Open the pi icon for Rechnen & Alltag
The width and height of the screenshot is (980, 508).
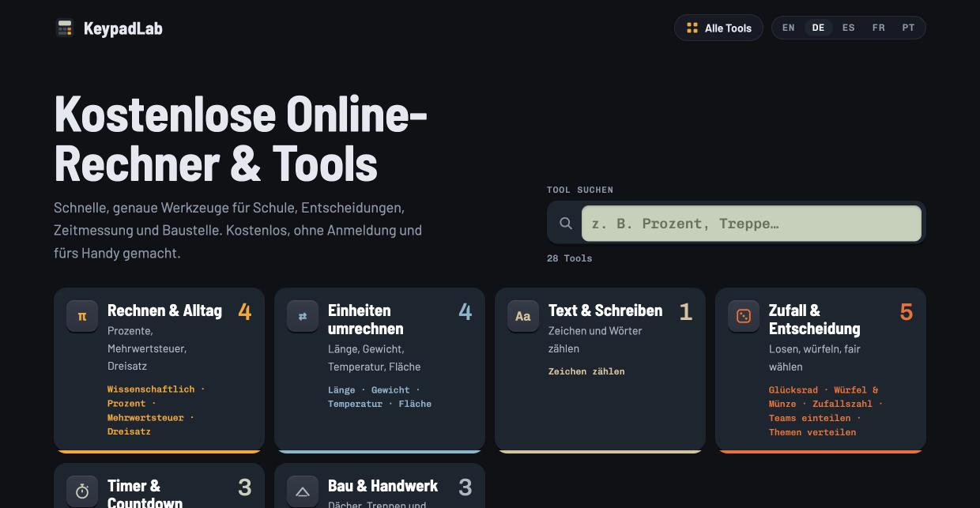82,316
